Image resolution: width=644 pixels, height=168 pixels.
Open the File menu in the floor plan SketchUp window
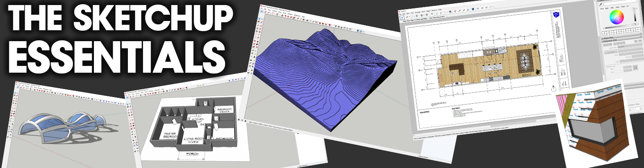tap(126, 95)
